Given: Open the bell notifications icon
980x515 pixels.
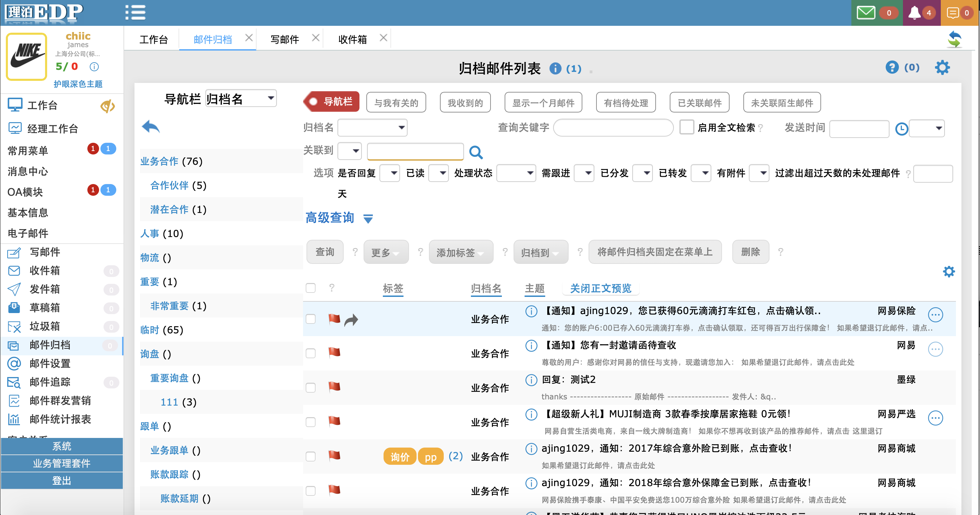Looking at the screenshot, I should point(914,12).
